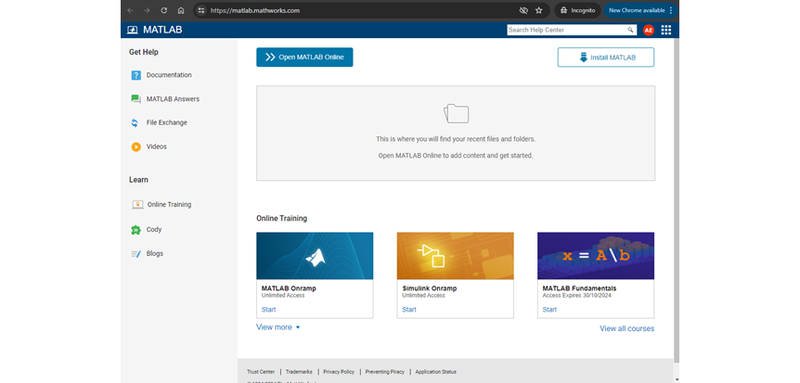Click the File Exchange arrows icon
Screen dimensions: 800x383
tap(135, 123)
